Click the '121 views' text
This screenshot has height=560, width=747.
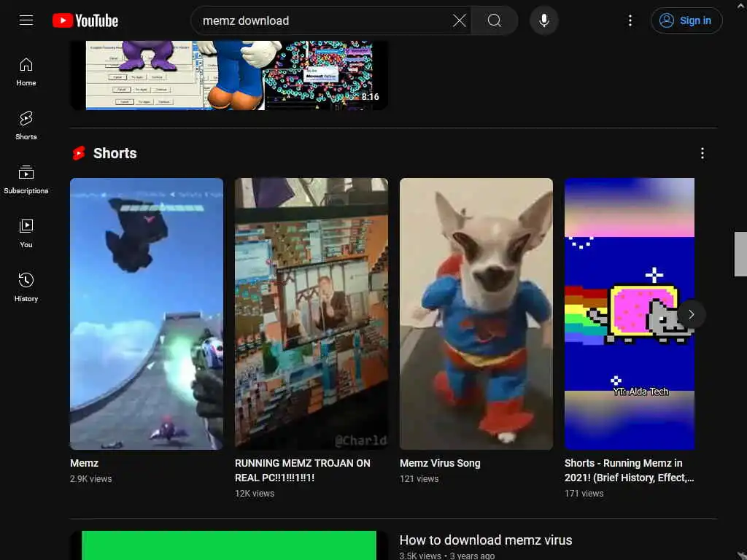[419, 478]
